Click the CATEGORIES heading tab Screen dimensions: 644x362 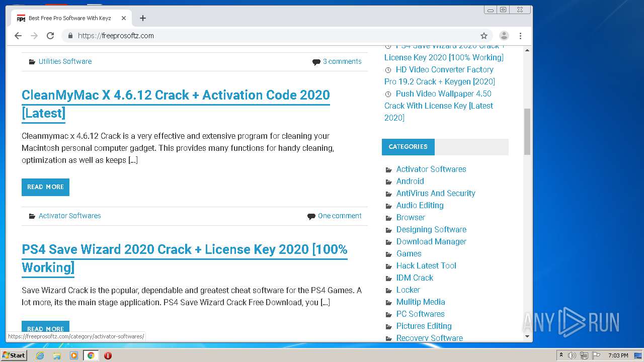(408, 147)
